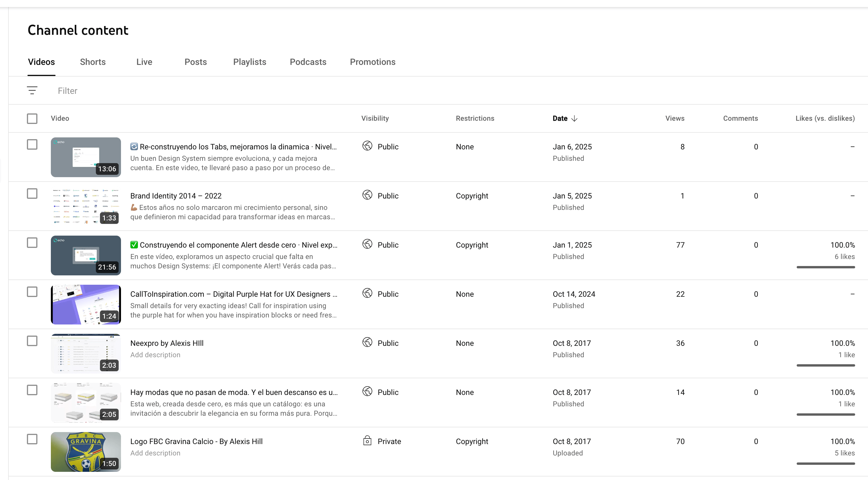Screen dimensions: 868x480
Task: Sort the table by Date column
Action: click(560, 118)
